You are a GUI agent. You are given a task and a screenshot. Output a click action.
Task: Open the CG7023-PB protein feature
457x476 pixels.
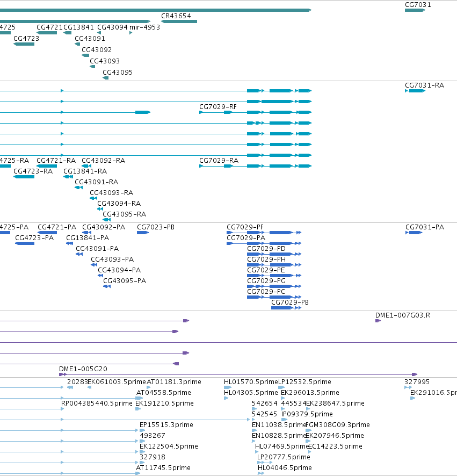tap(143, 233)
